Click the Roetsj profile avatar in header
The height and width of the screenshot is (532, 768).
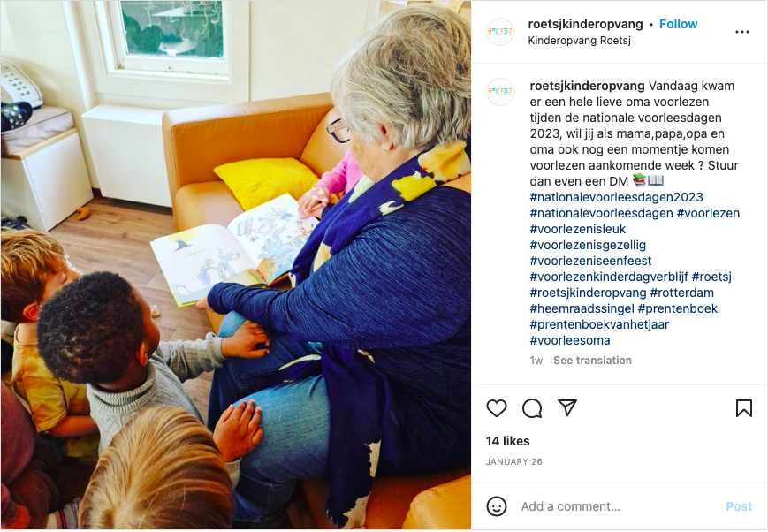[500, 32]
